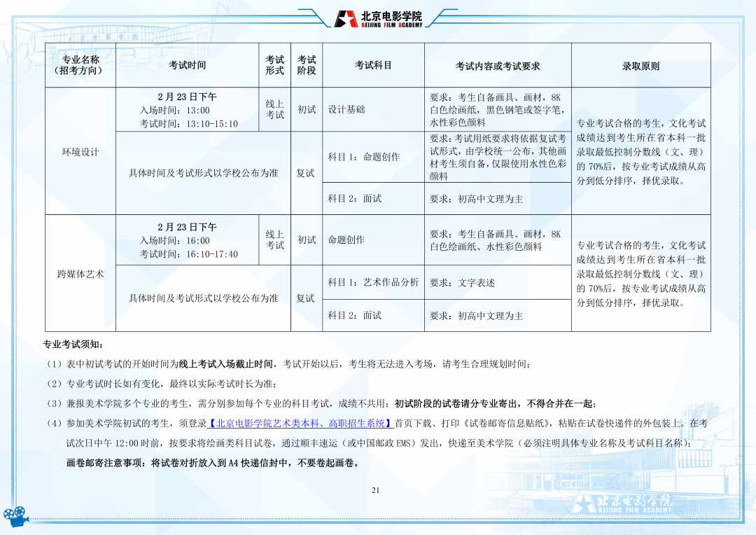This screenshot has width=756, height=535.
Task: Click the 考试形式 column header
Action: 274,65
